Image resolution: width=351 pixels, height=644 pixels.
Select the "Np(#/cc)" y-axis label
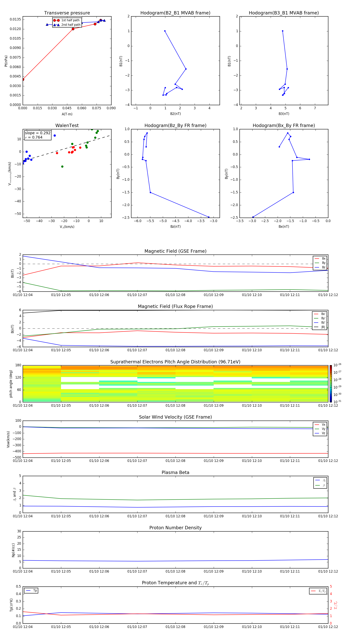click(x=13, y=550)
